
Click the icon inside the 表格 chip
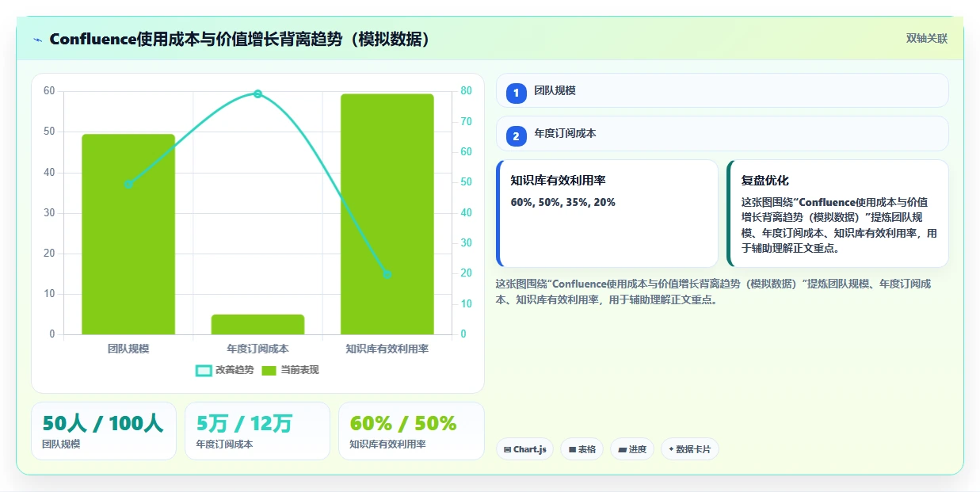[572, 449]
